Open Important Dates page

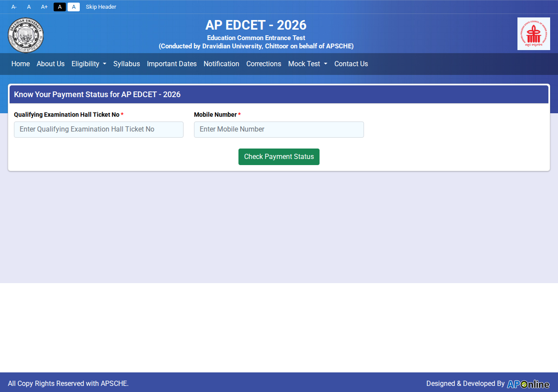[x=172, y=64]
